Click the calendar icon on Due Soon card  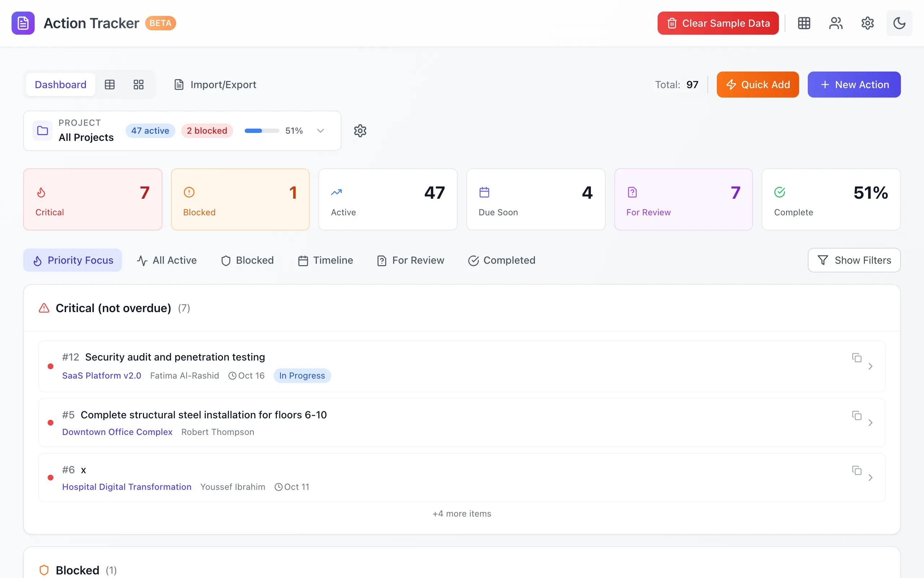[484, 192]
